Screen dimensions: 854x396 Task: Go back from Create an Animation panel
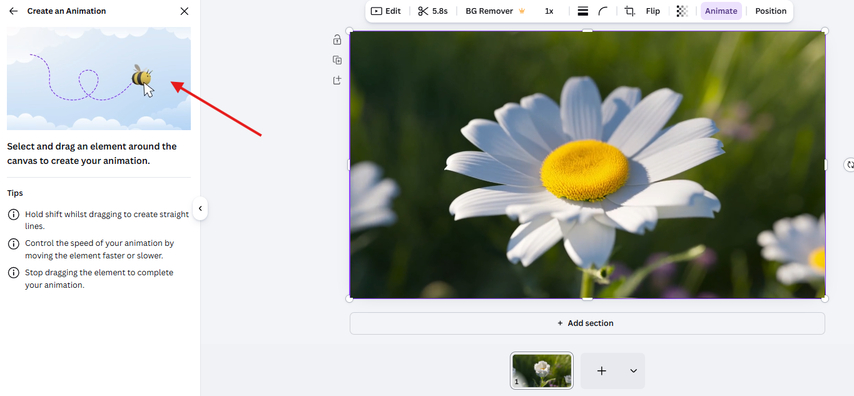pyautogui.click(x=14, y=11)
